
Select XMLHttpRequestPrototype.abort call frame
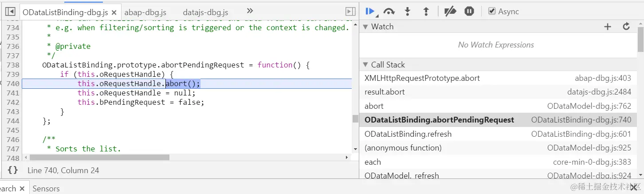498,78
